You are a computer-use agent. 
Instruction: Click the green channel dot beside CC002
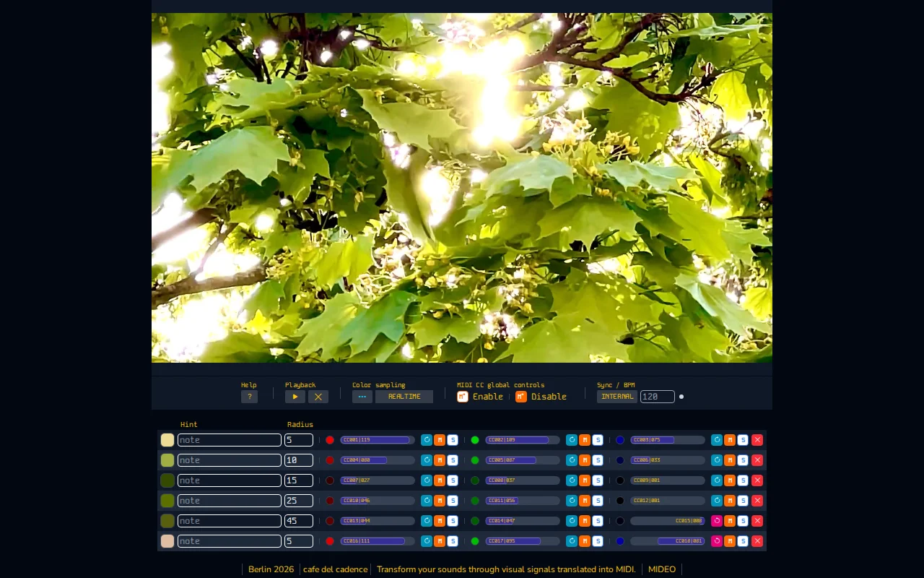point(475,440)
